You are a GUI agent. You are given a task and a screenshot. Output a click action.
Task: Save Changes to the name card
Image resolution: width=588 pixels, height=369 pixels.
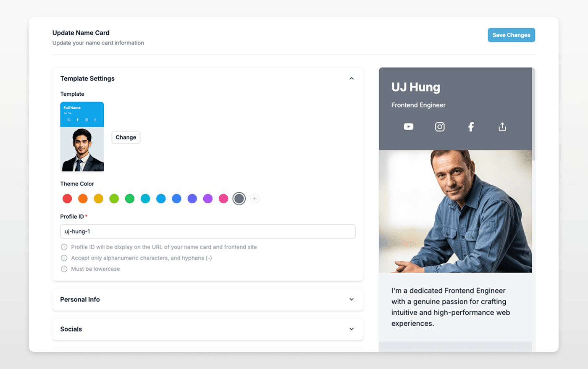(x=511, y=35)
